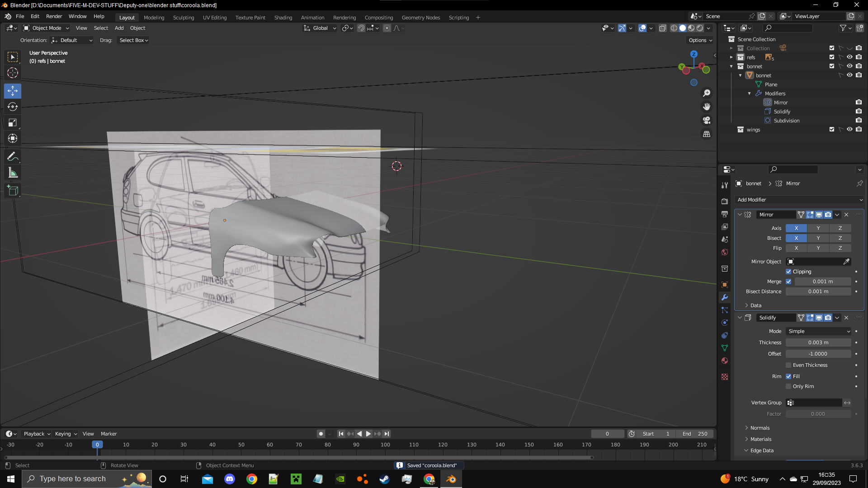Viewport: 868px width, 488px height.
Task: Open the Orientation Default dropdown
Action: (72, 40)
